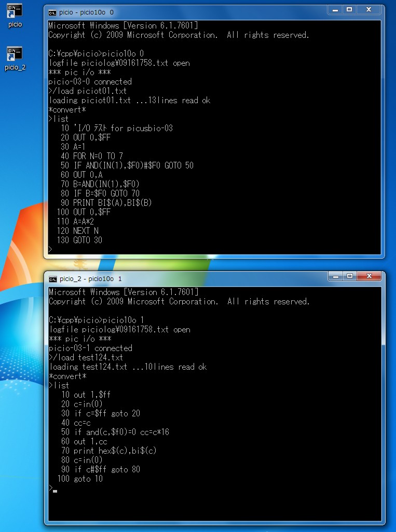Click '*** pic i/o ***' in top window
Screen dimensions: 396x532
[79, 72]
